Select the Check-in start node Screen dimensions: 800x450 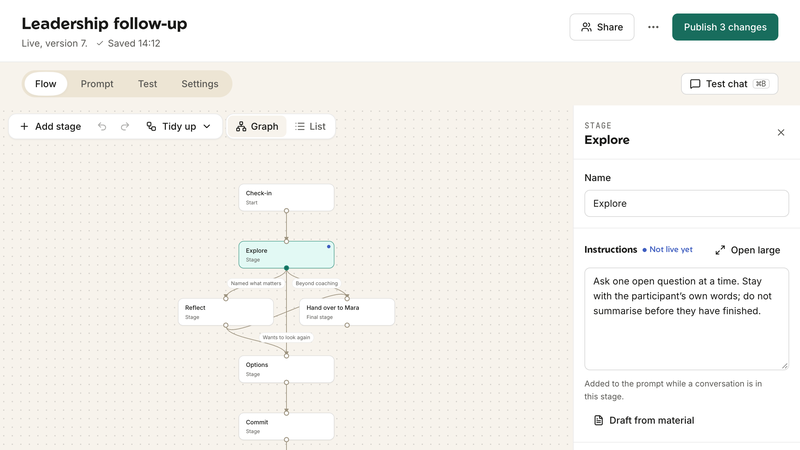(286, 197)
